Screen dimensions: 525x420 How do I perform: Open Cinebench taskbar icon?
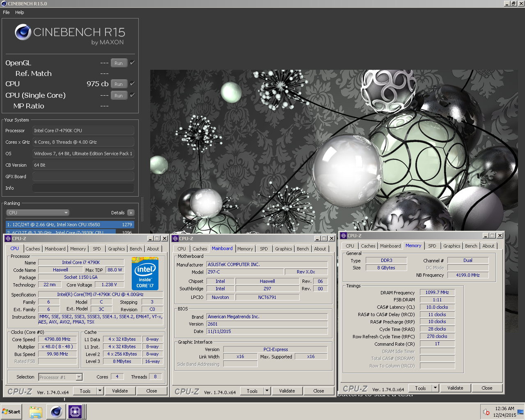click(x=56, y=411)
